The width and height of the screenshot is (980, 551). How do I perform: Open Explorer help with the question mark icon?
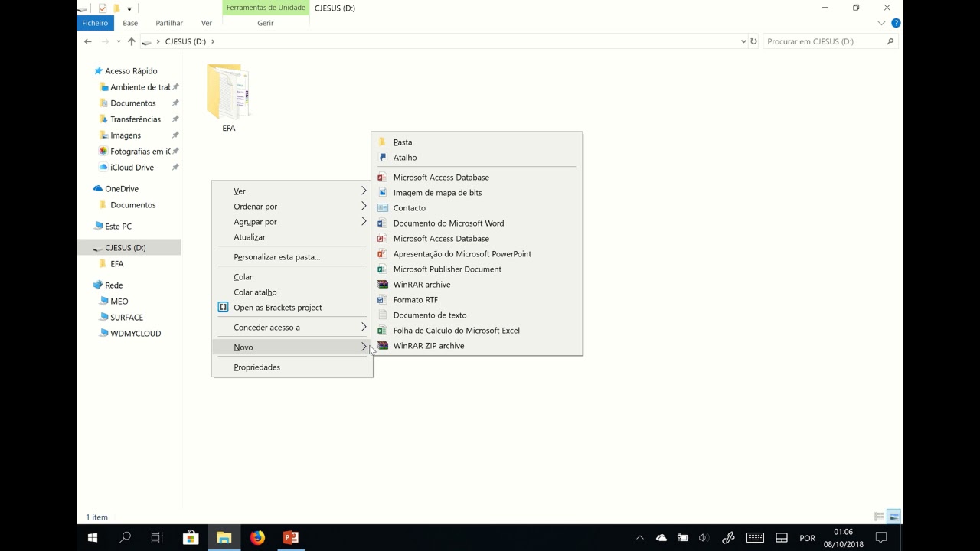896,23
